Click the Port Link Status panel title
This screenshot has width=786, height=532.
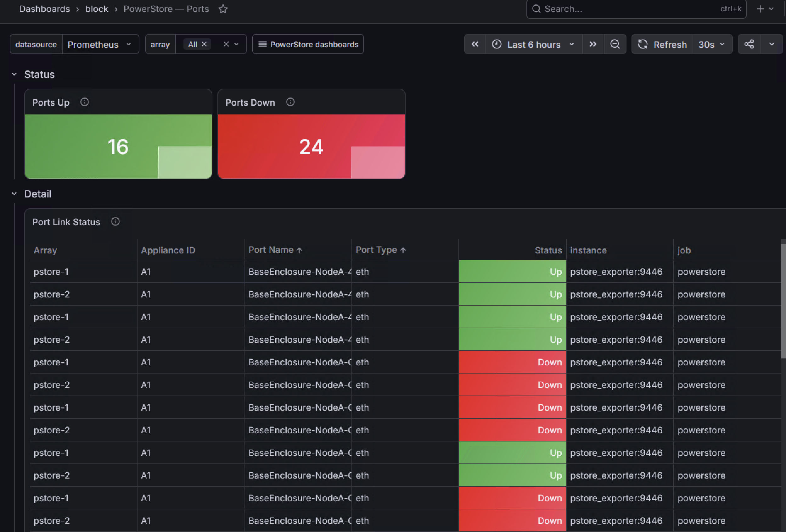tap(66, 222)
